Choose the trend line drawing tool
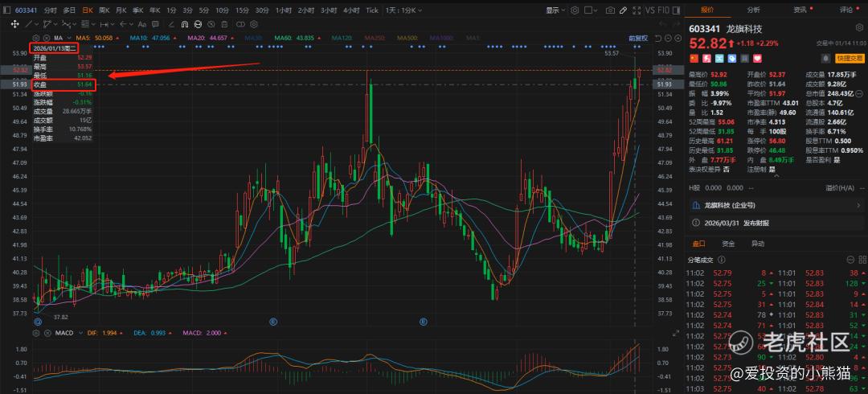This screenshot has height=394, width=868. [x=30, y=24]
